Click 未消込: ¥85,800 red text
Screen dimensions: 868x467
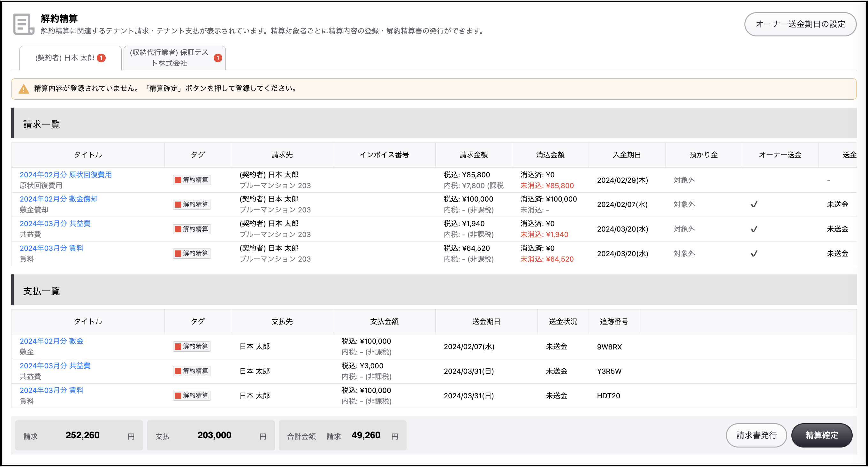(x=547, y=186)
